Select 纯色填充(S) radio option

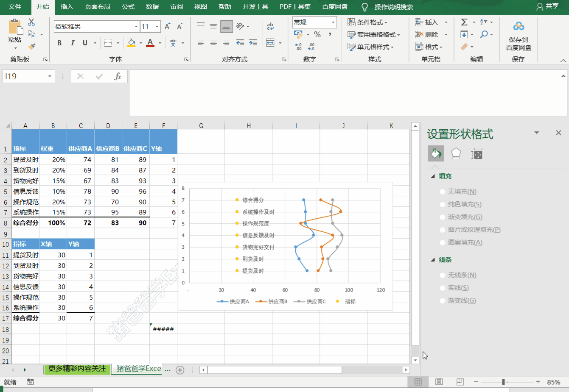pyautogui.click(x=443, y=204)
